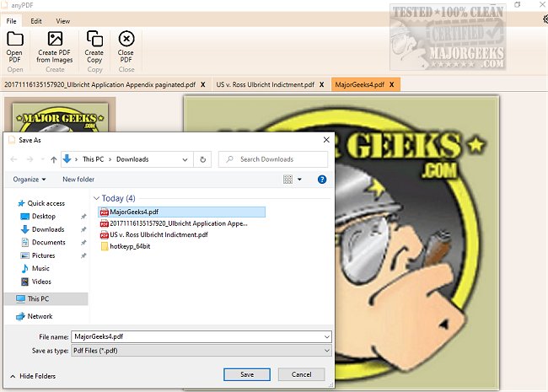Open the settings gear in anyPDF window
Viewport: 548px width, 392px height.
(x=545, y=19)
